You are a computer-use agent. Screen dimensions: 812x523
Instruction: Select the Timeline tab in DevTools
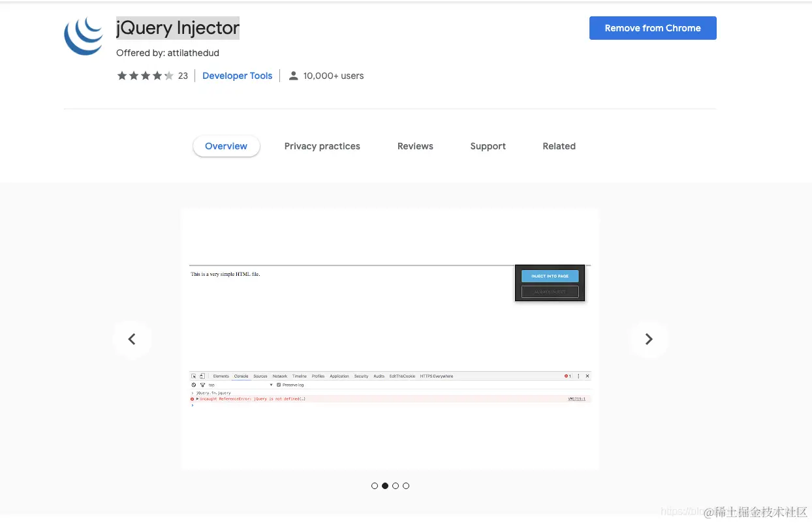coord(300,376)
